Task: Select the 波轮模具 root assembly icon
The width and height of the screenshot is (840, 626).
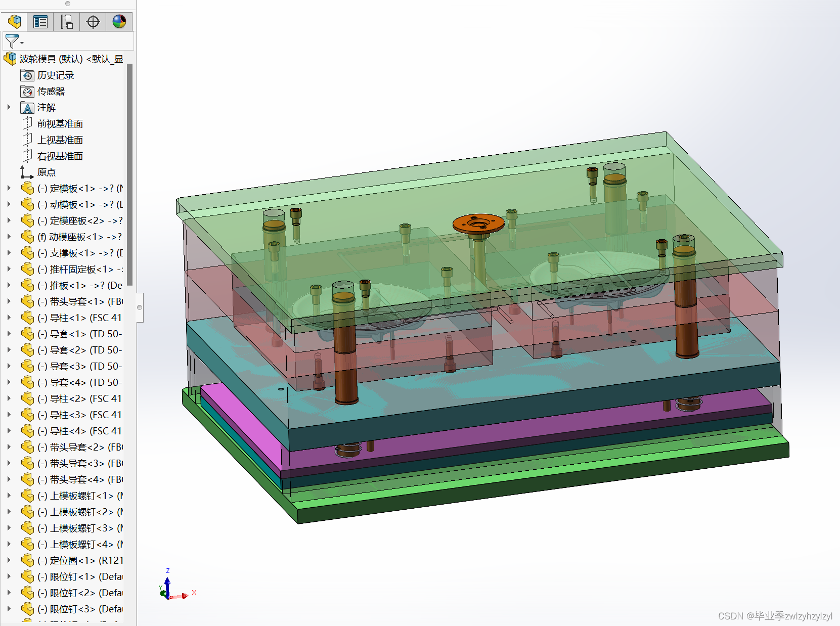Action: 10,59
